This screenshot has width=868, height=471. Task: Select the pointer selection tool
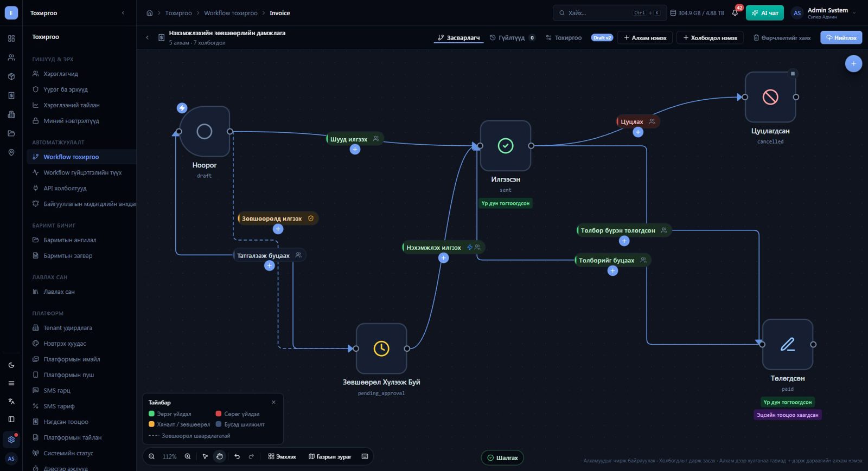tap(205, 456)
